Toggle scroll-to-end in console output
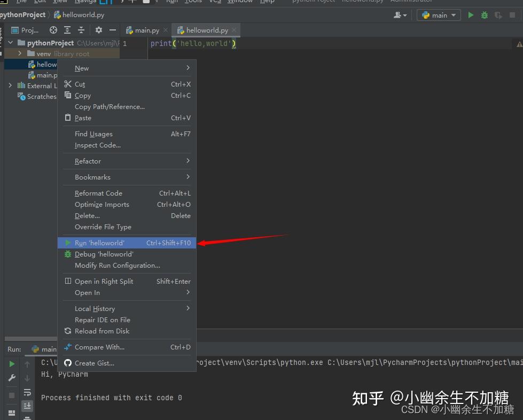 pos(27,406)
